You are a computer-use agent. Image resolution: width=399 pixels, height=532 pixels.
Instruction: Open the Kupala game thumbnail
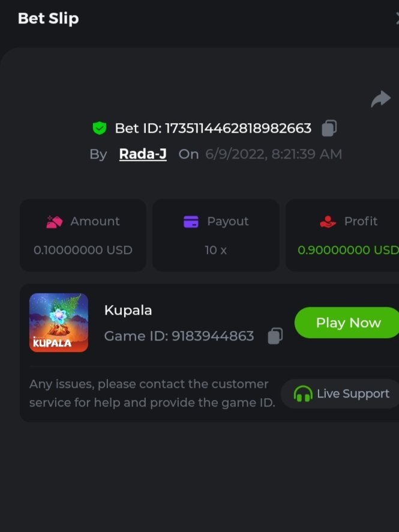pos(59,322)
